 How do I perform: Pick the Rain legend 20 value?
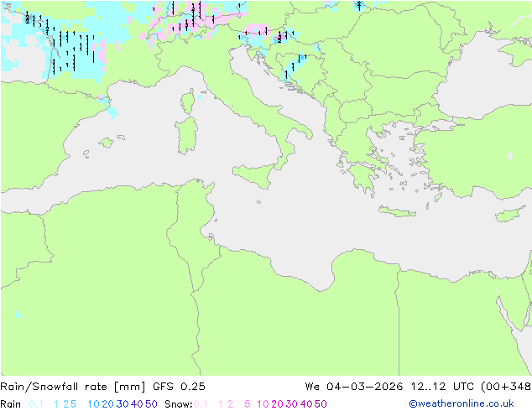(107, 404)
